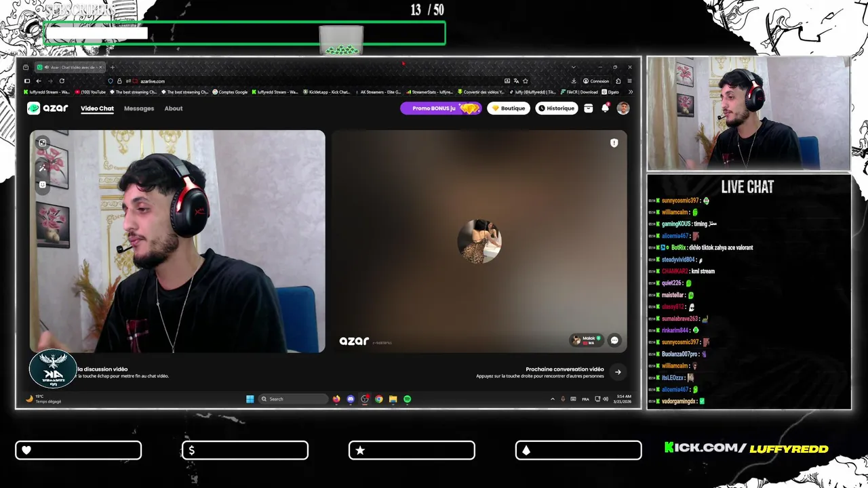This screenshot has width=868, height=488.
Task: Open the Malak partner profile badge
Action: 587,340
